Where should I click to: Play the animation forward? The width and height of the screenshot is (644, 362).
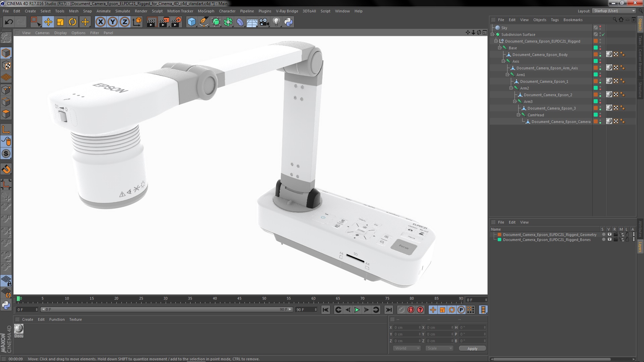click(357, 310)
